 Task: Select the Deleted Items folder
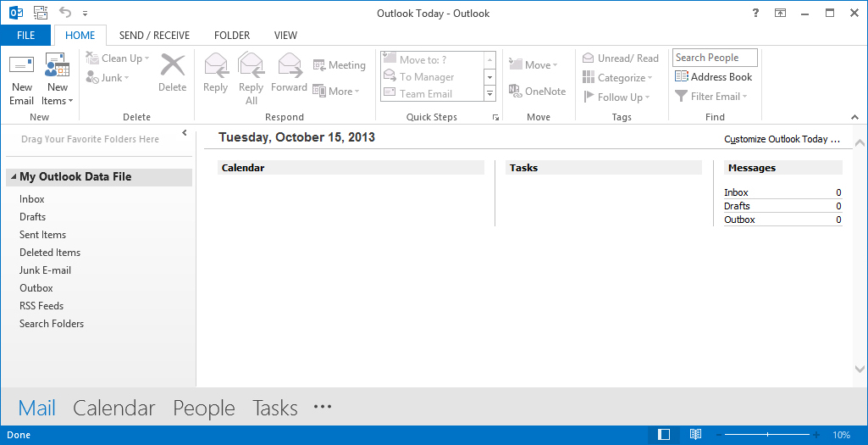point(50,252)
